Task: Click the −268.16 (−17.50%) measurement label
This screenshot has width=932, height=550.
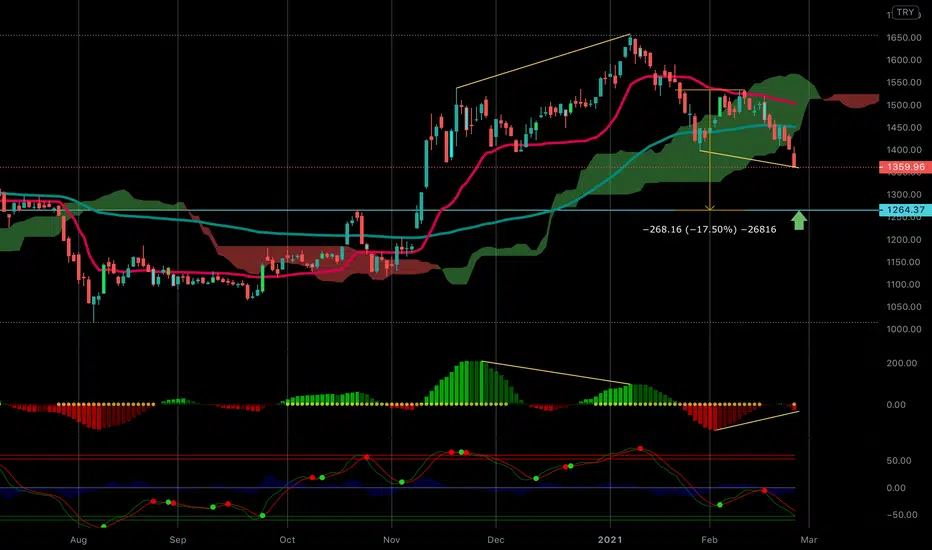Action: tap(709, 229)
